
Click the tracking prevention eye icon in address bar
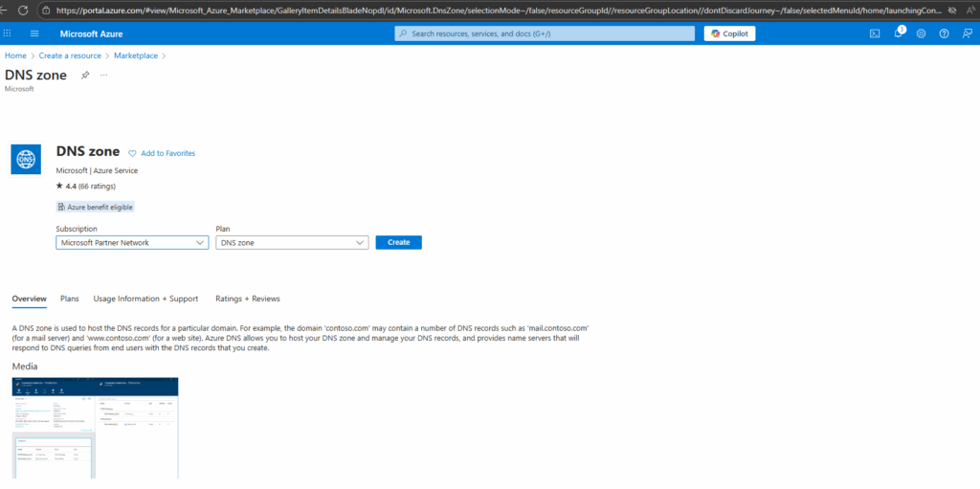(952, 11)
